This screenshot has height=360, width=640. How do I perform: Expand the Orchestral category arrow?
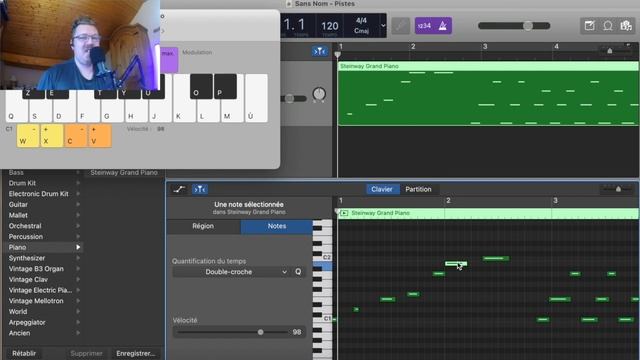[78, 226]
